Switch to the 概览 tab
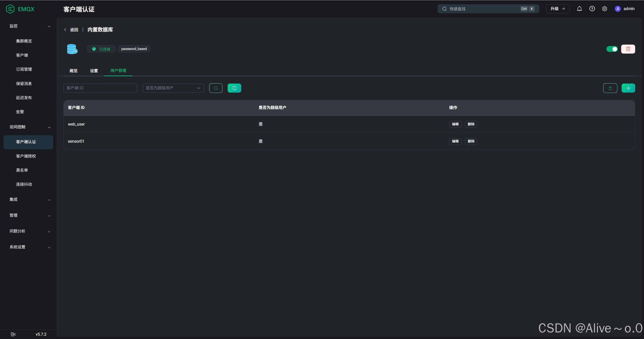The width and height of the screenshot is (644, 339). tap(73, 71)
